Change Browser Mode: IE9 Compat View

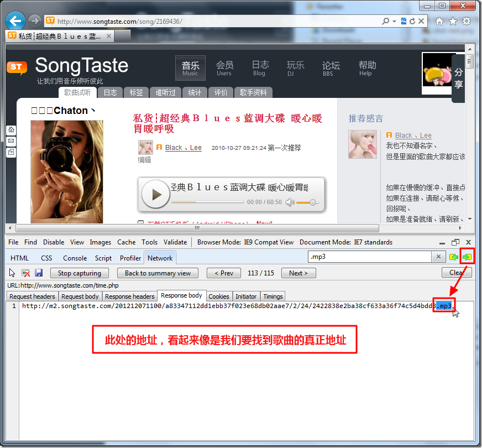[245, 242]
